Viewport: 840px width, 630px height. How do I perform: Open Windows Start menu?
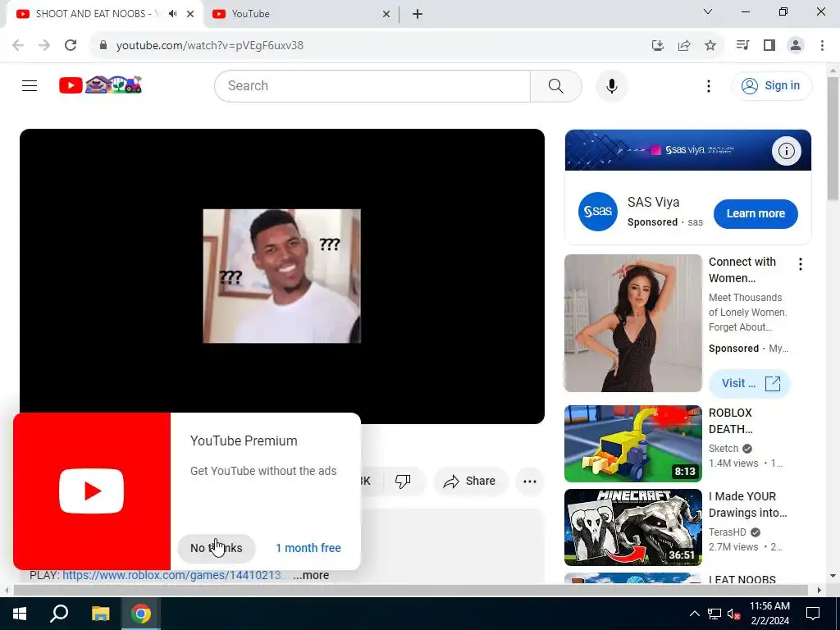(20, 614)
